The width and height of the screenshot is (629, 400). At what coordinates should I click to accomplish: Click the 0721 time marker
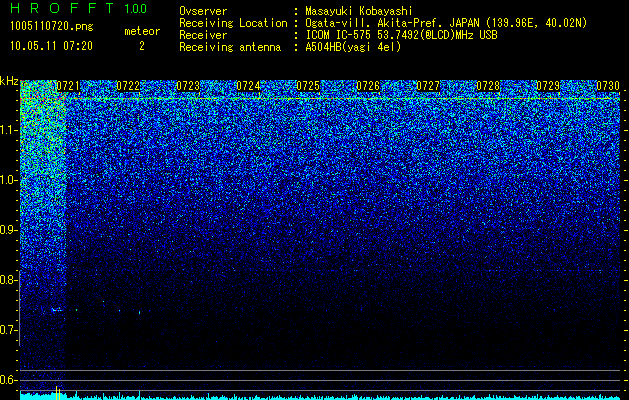coord(68,86)
